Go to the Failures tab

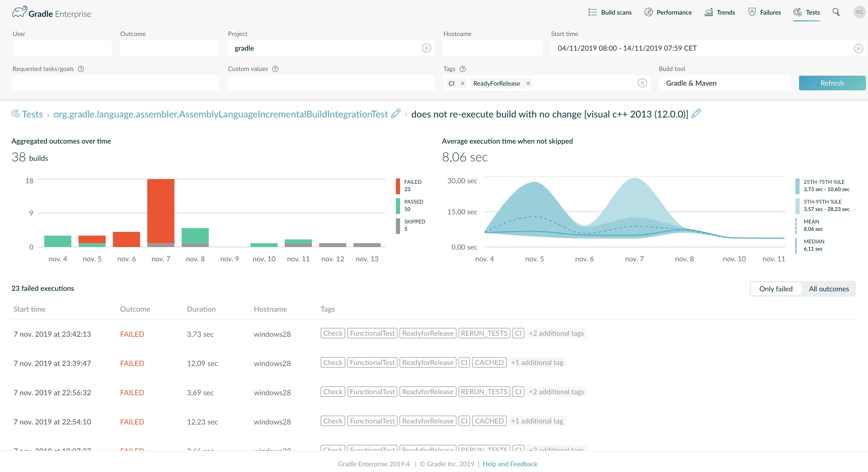tap(764, 12)
